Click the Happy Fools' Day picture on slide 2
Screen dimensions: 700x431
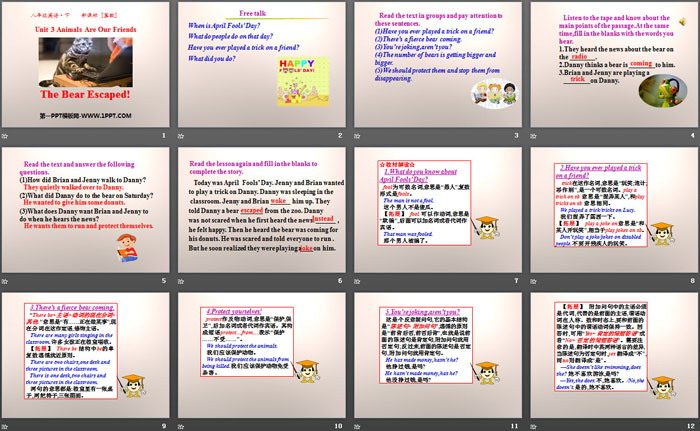coord(303,81)
